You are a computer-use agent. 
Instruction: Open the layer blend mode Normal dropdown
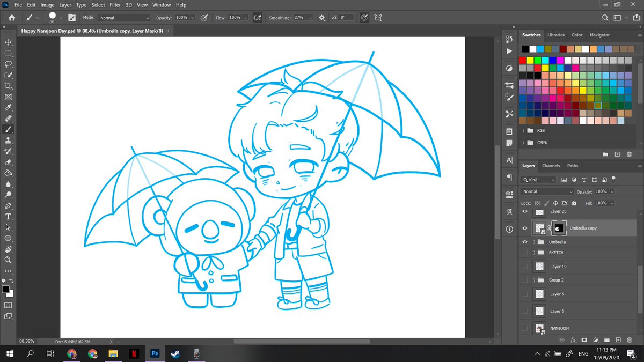(x=547, y=191)
